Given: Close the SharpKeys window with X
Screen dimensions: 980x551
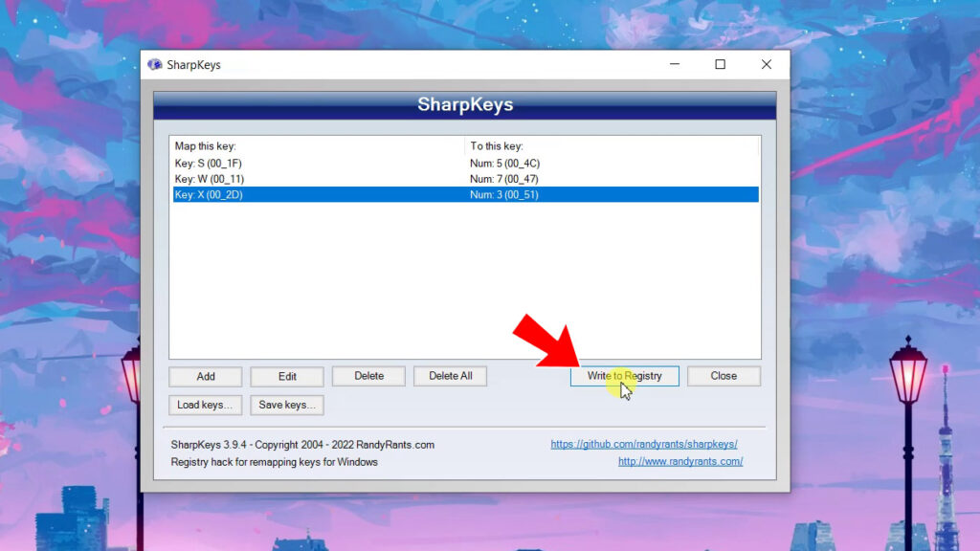Looking at the screenshot, I should click(767, 64).
